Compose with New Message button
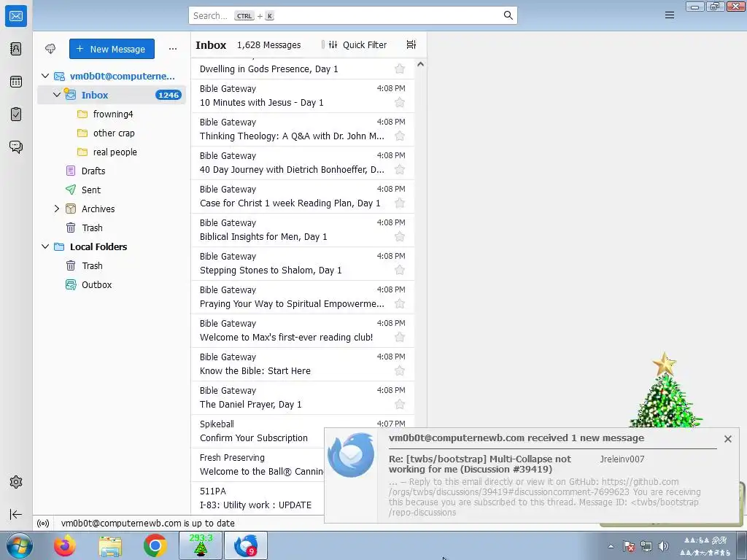747x560 pixels. (112, 49)
